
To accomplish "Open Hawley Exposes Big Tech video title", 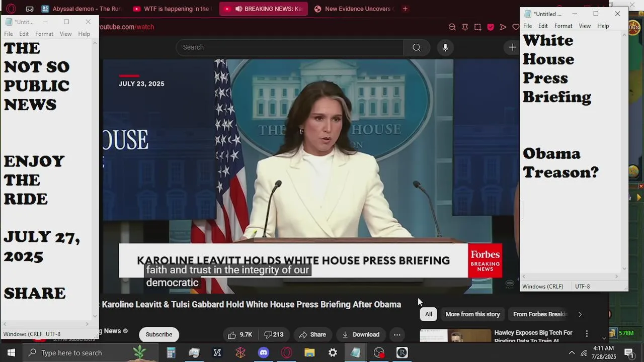I will click(533, 336).
